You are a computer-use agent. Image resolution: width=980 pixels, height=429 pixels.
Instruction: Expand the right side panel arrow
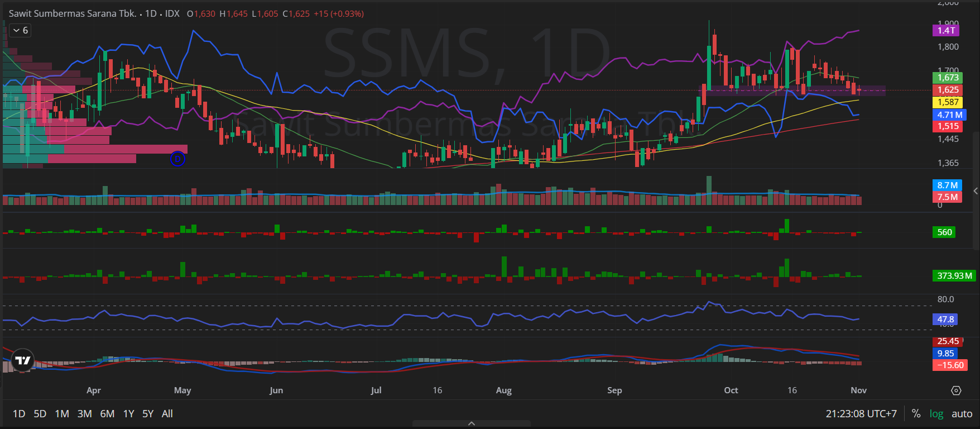[975, 191]
